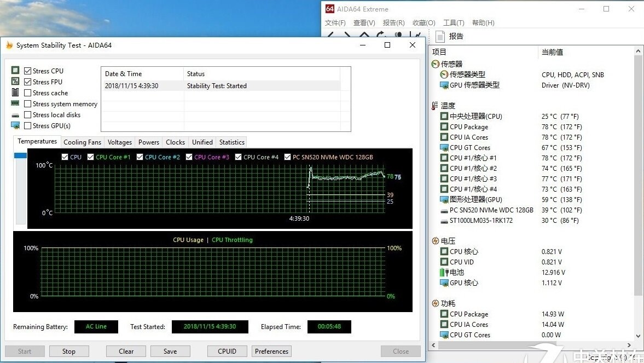Click the Clear button

[x=126, y=352]
